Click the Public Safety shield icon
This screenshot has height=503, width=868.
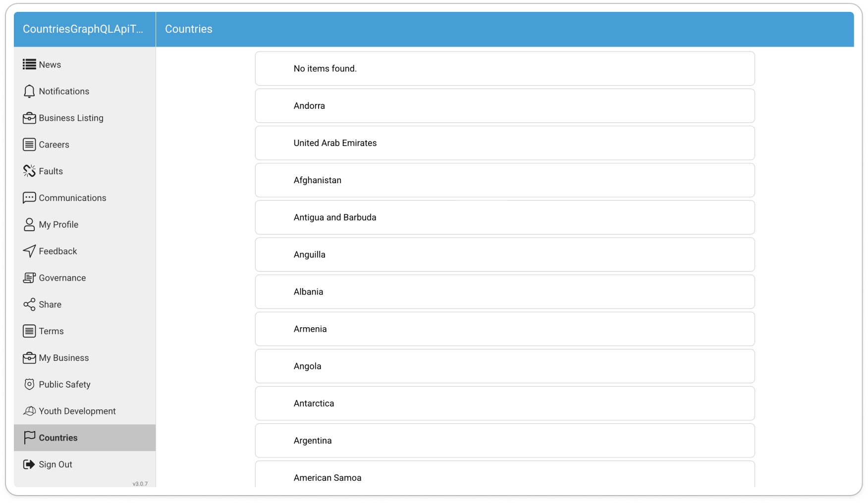click(29, 384)
